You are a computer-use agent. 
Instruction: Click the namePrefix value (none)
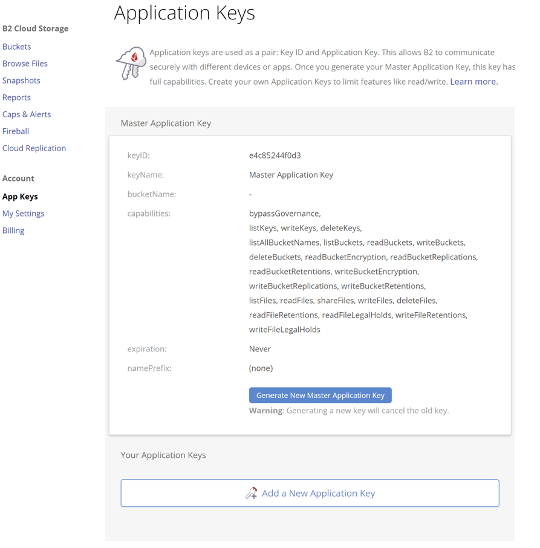[x=261, y=368]
